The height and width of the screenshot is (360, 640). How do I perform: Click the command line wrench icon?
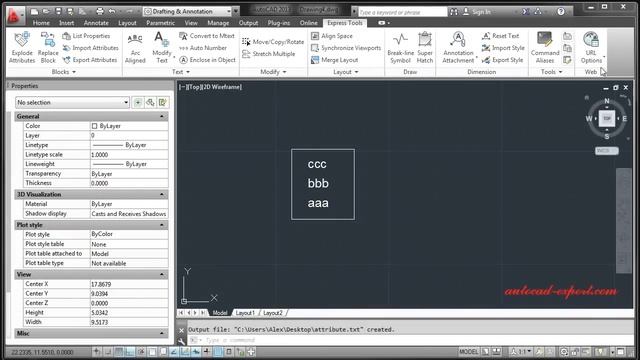pyautogui.click(x=182, y=341)
